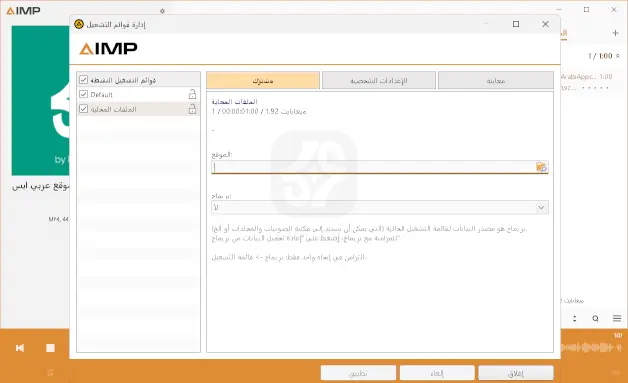The height and width of the screenshot is (383, 628).
Task: Close the playlist manager dialog
Action: click(545, 24)
